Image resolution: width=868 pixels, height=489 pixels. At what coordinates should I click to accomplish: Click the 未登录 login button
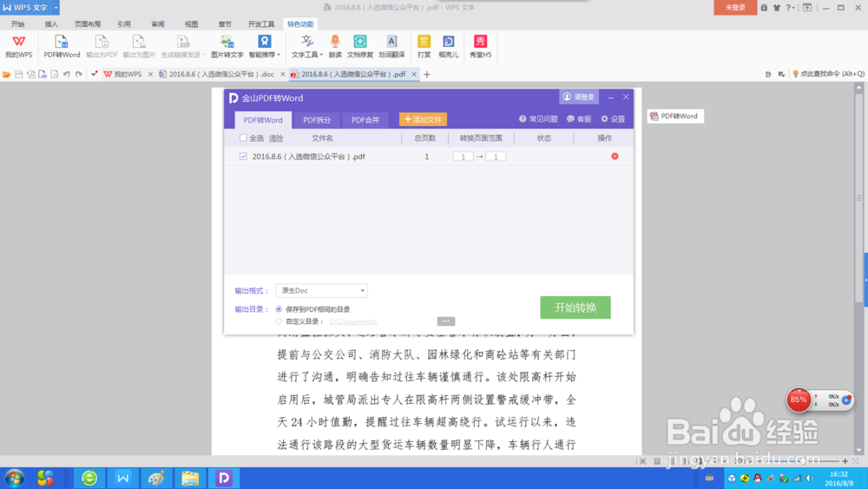tap(735, 8)
